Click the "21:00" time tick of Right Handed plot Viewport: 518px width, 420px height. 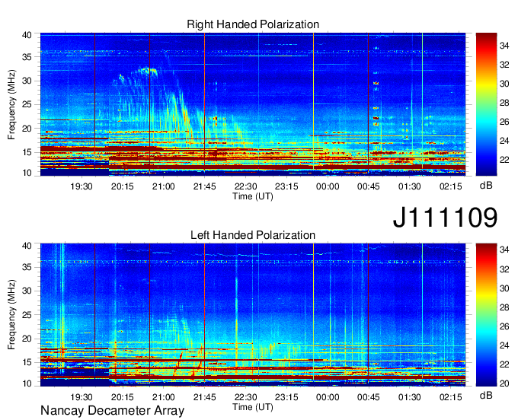(163, 186)
